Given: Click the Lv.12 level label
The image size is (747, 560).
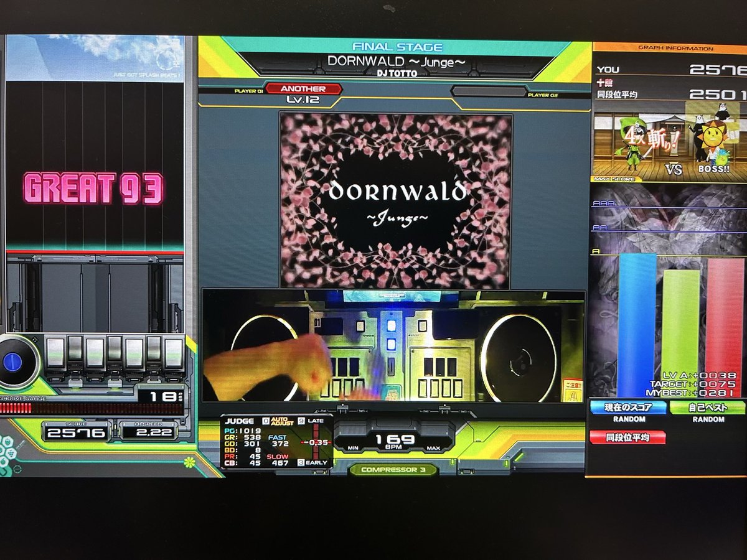Looking at the screenshot, I should tap(303, 100).
